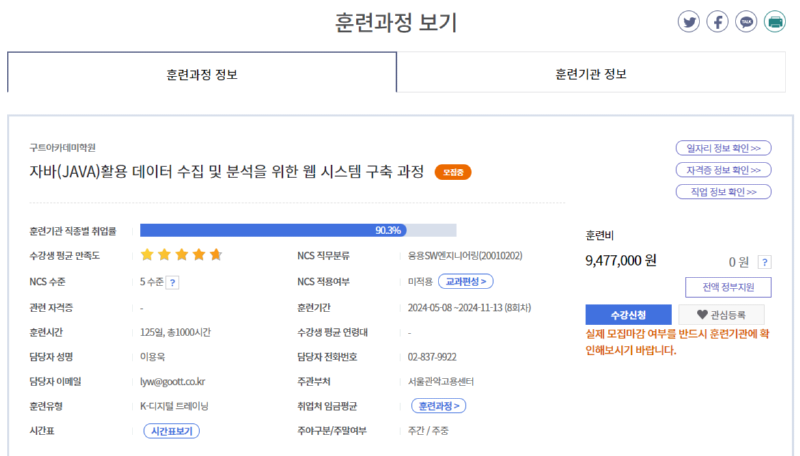Click the course title 자바(JAVA)활용 데이터 수집
Image resolution: width=800 pixels, height=456 pixels.
(x=227, y=171)
